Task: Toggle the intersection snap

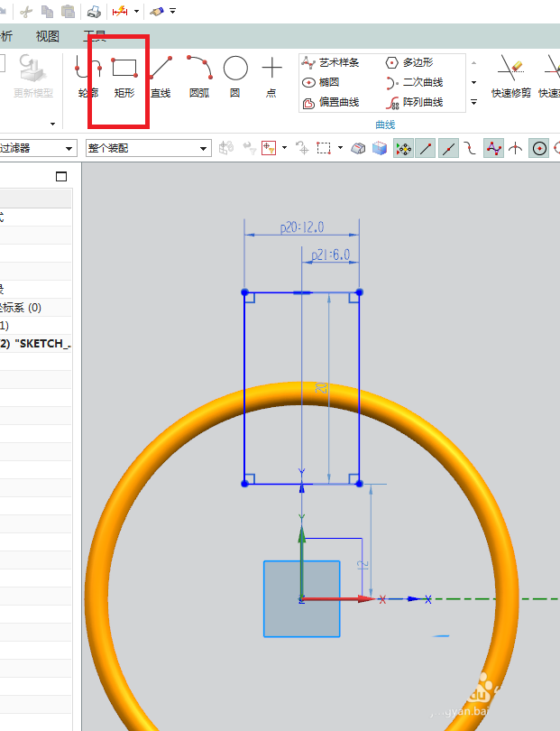Action: click(515, 149)
